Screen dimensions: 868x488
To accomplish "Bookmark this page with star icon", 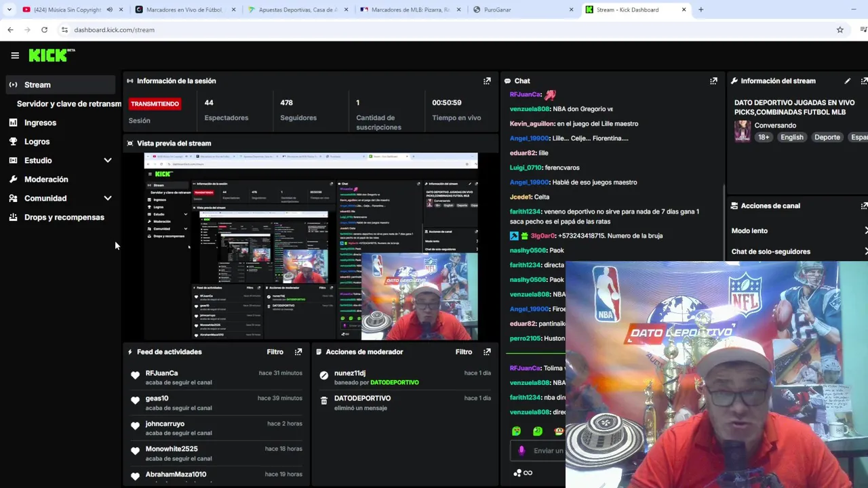I will pos(840,30).
